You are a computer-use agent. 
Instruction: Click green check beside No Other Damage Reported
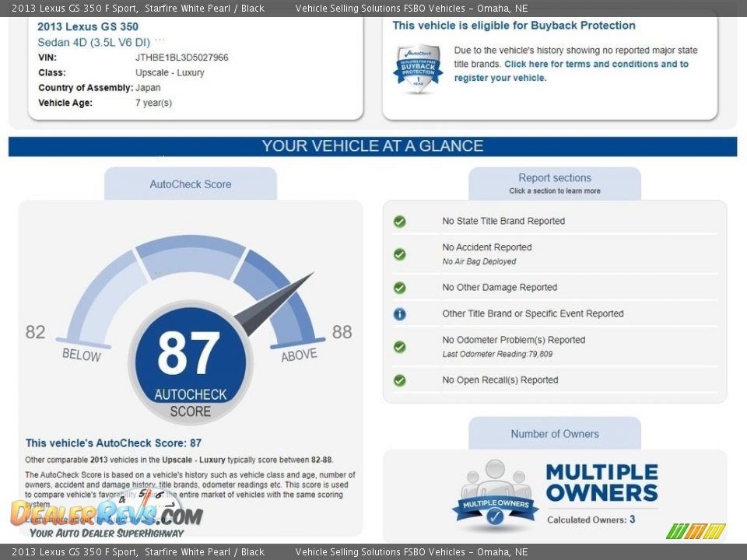[x=400, y=288]
